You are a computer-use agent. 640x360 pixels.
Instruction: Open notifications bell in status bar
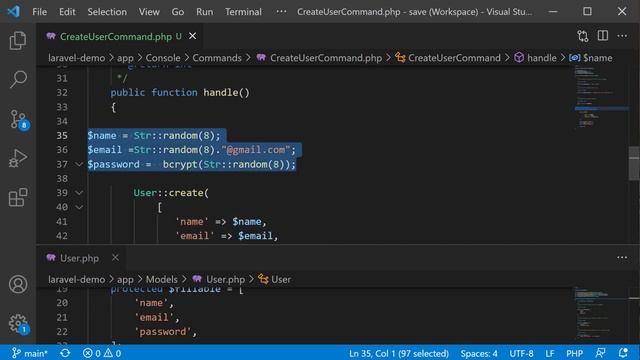(623, 353)
